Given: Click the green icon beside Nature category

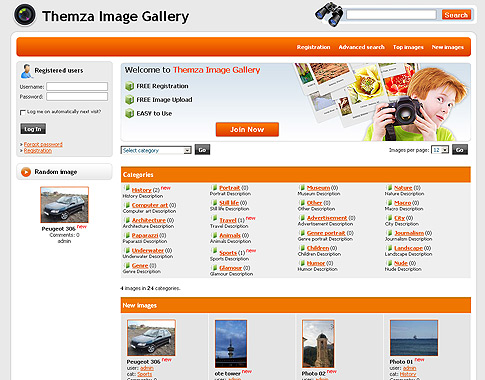Looking at the screenshot, I should [389, 188].
